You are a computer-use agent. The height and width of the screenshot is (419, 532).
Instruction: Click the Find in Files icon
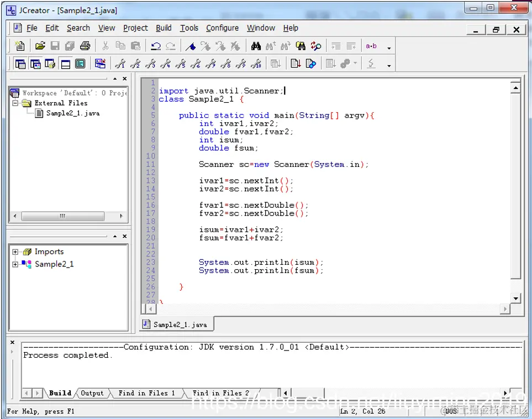coord(301,46)
